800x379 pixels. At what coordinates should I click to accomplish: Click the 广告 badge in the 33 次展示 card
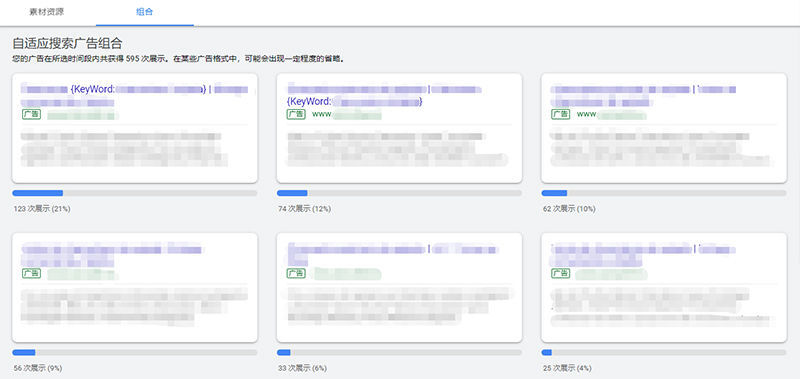(x=296, y=273)
